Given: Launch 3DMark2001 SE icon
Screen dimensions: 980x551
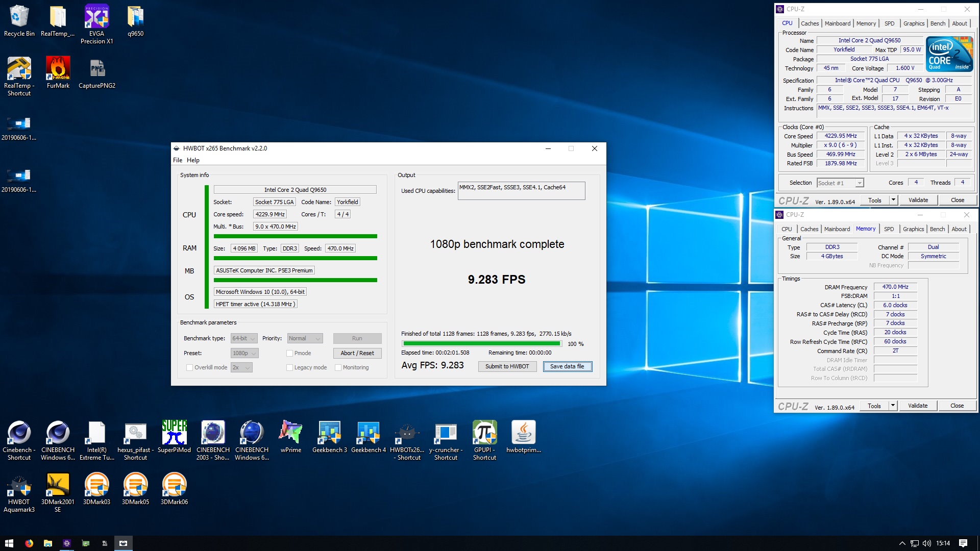Looking at the screenshot, I should 58,493.
